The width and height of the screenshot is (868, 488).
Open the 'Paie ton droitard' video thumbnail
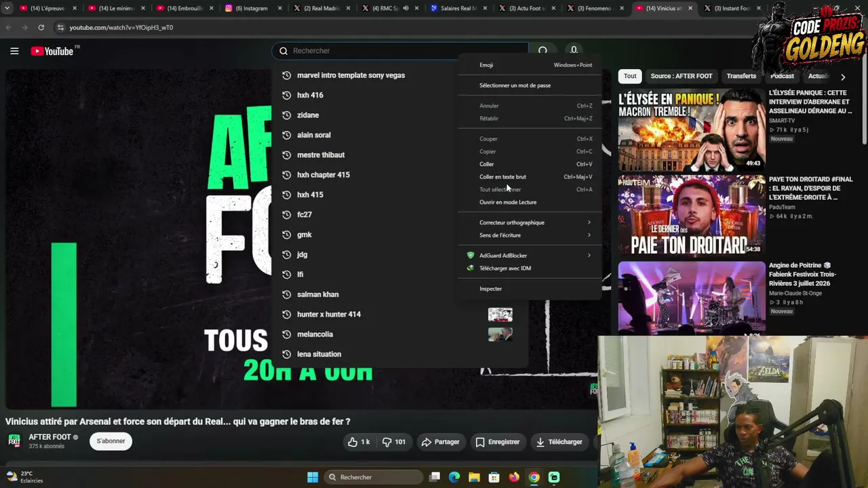coord(691,216)
